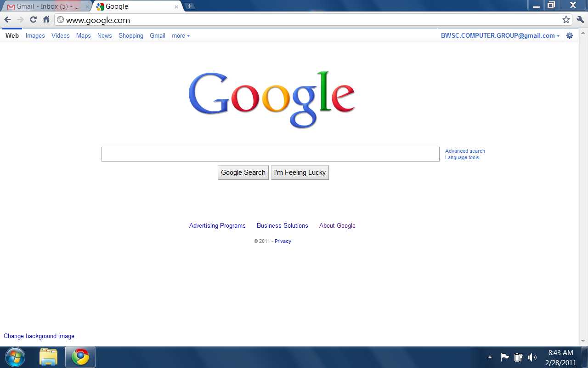Reload the page with the refresh icon

click(33, 20)
